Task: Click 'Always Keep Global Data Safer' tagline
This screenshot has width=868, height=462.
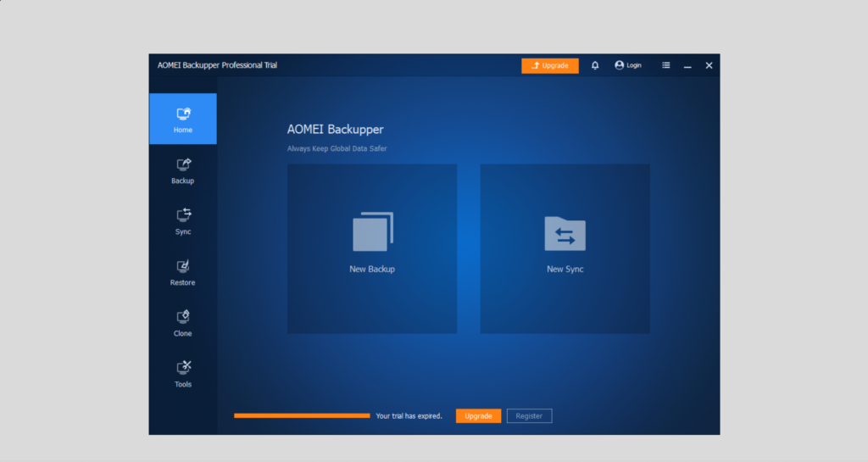Action: (x=337, y=148)
